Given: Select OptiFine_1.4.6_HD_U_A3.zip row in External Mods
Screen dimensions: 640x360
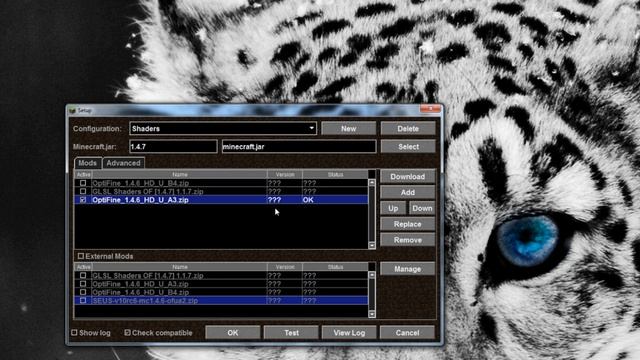Looking at the screenshot, I should [221, 284].
